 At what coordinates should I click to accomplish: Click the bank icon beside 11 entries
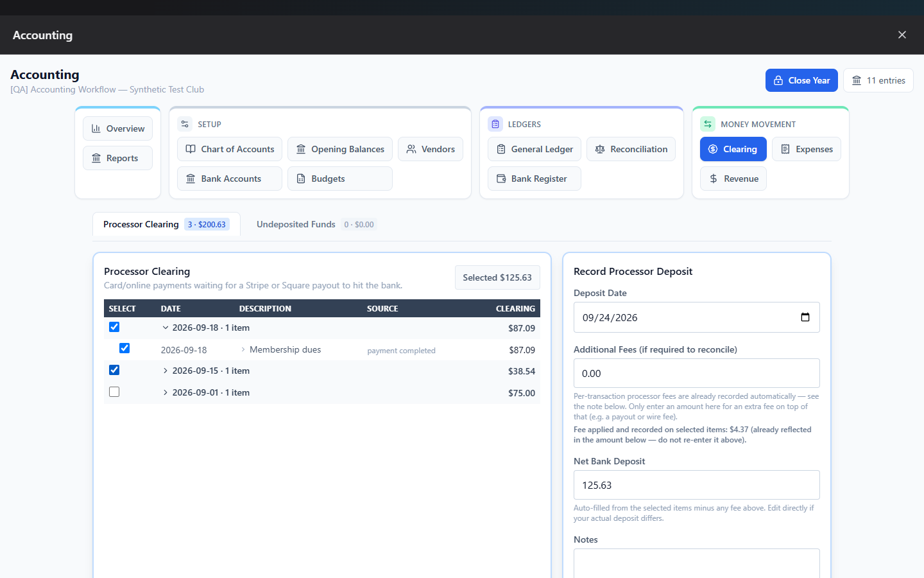tap(857, 80)
